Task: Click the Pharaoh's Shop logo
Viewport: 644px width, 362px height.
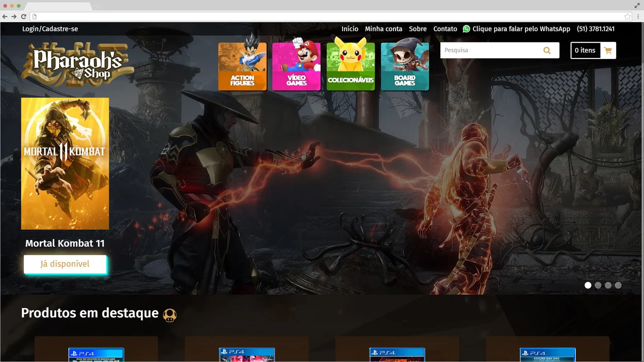Action: [77, 65]
